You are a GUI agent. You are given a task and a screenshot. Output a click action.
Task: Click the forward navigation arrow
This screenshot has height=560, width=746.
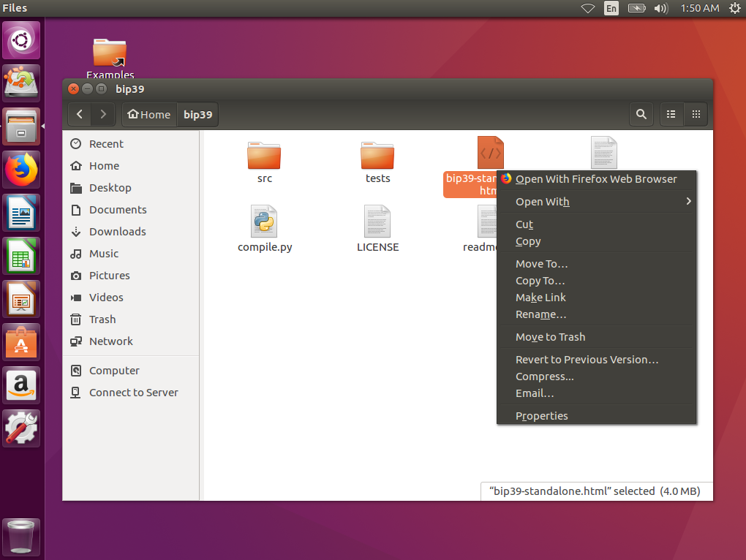click(x=102, y=114)
